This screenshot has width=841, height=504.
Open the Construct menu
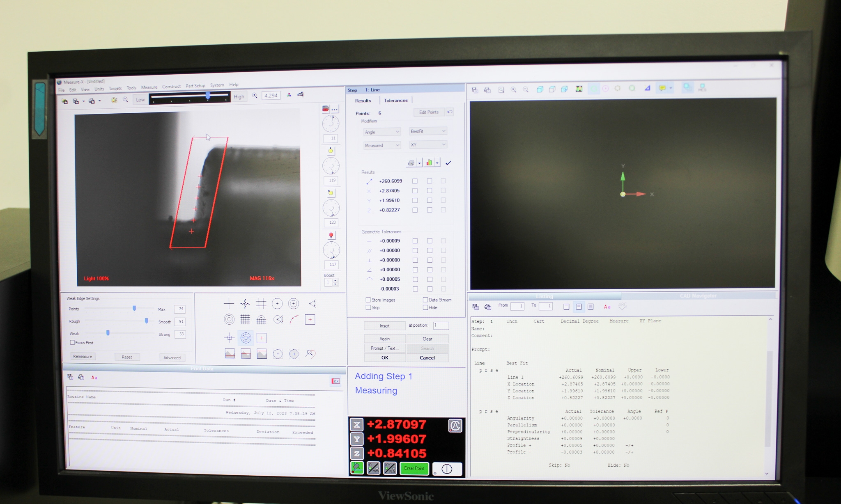(172, 87)
